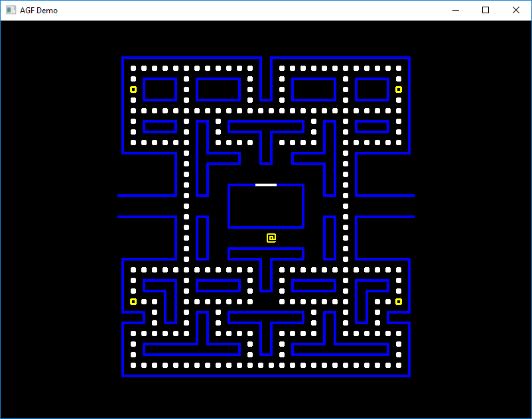Screen dimensions: 532x419
Task: Click the top-right yellow power pellet
Action: click(399, 90)
